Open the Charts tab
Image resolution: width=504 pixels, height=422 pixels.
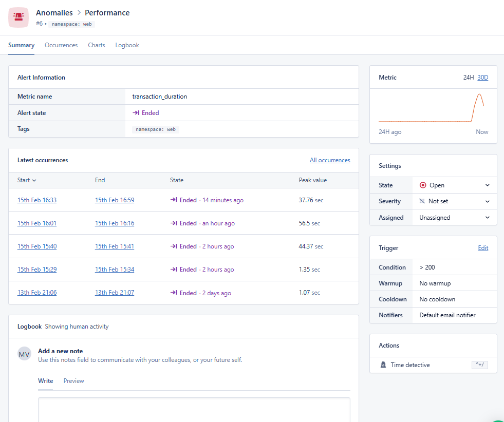[97, 45]
